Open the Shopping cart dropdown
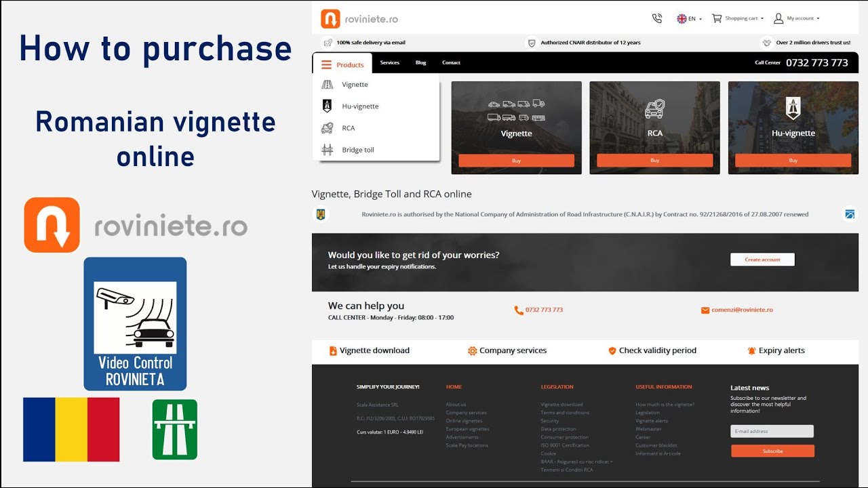Screen dimensions: 868x488 coord(738,18)
